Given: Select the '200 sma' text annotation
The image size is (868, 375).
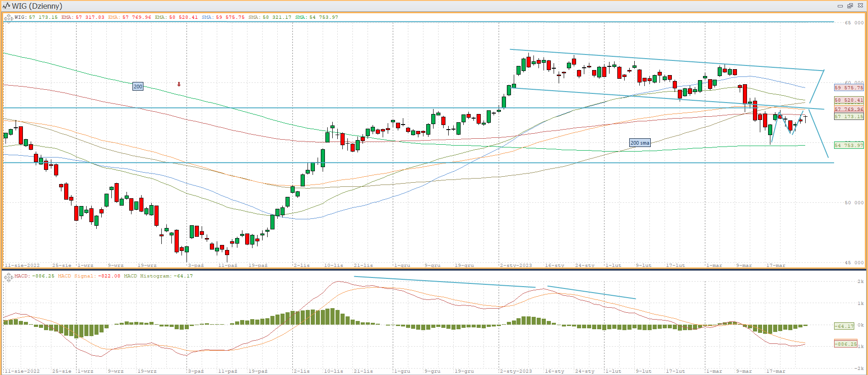Looking at the screenshot, I should pos(640,143).
